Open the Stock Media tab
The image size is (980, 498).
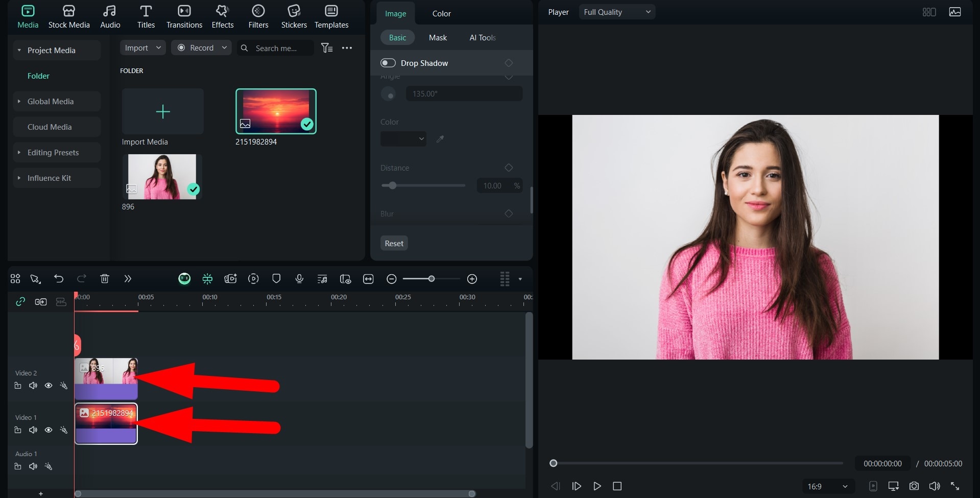69,17
